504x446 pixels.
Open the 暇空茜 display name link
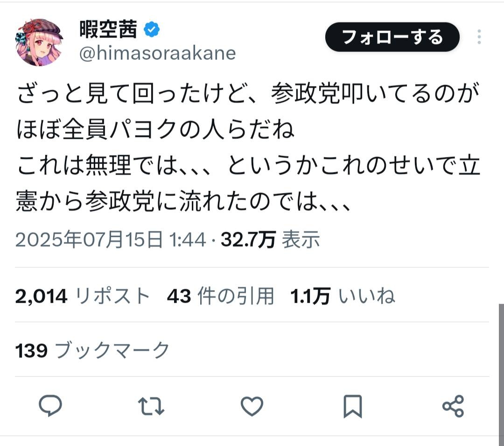tap(109, 30)
